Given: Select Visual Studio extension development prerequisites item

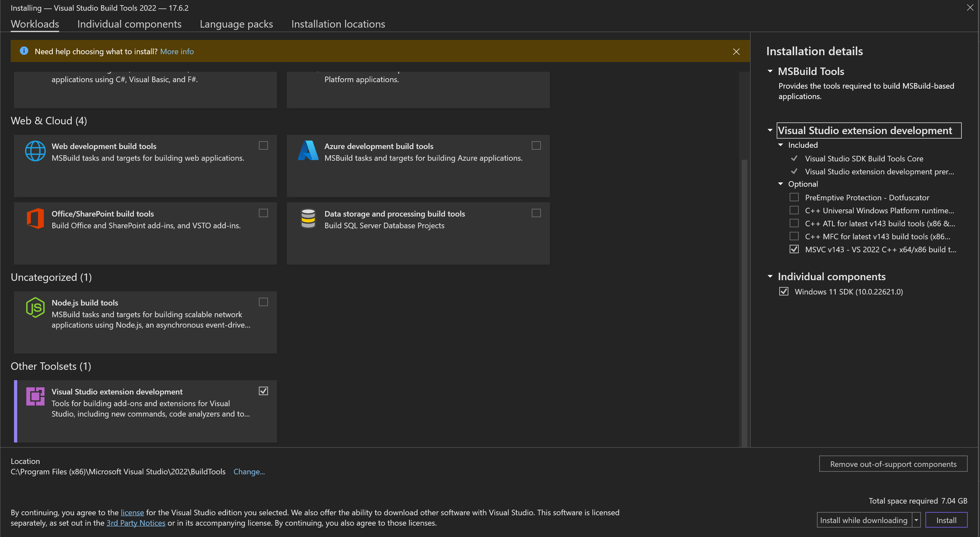Looking at the screenshot, I should pos(879,171).
